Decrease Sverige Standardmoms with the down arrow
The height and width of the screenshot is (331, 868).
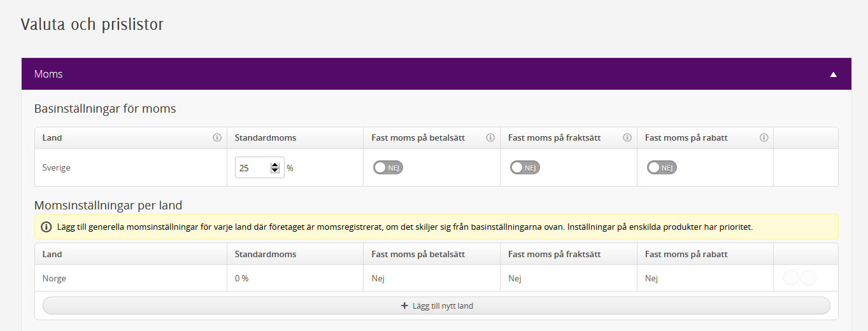(275, 171)
